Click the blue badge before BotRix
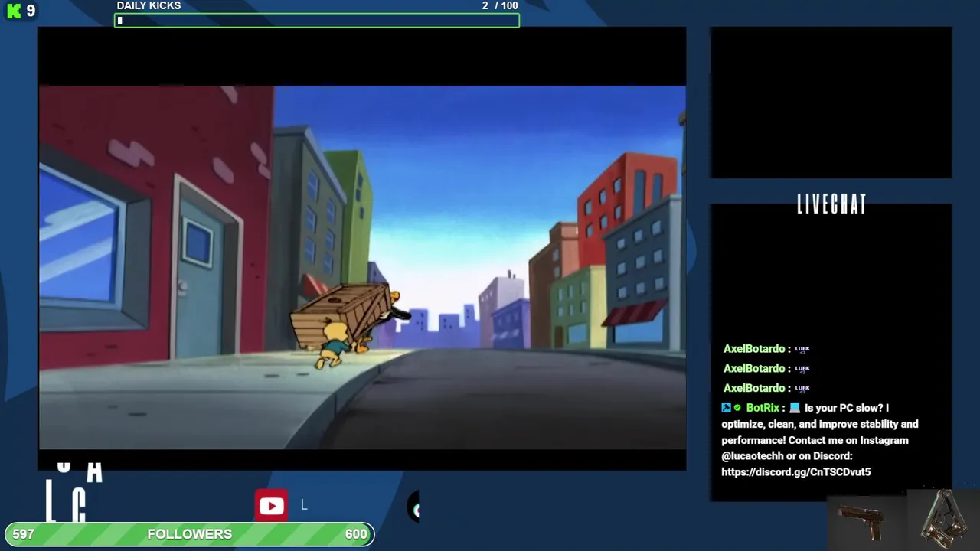The image size is (980, 551). coord(726,408)
